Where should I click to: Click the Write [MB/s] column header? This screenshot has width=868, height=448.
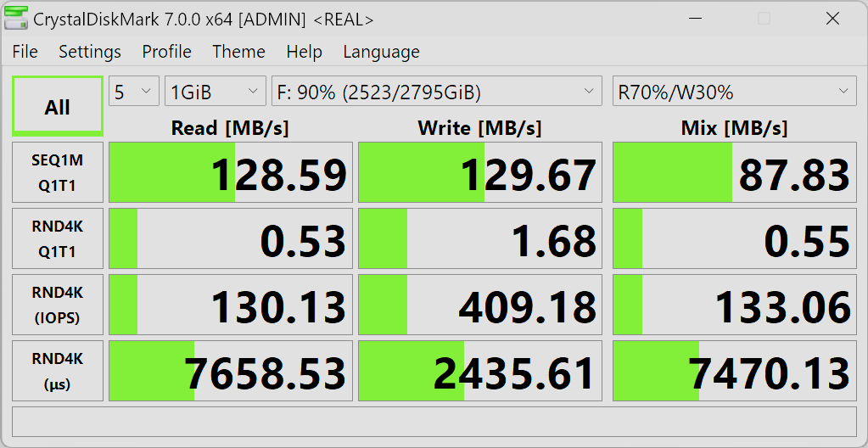(x=479, y=128)
